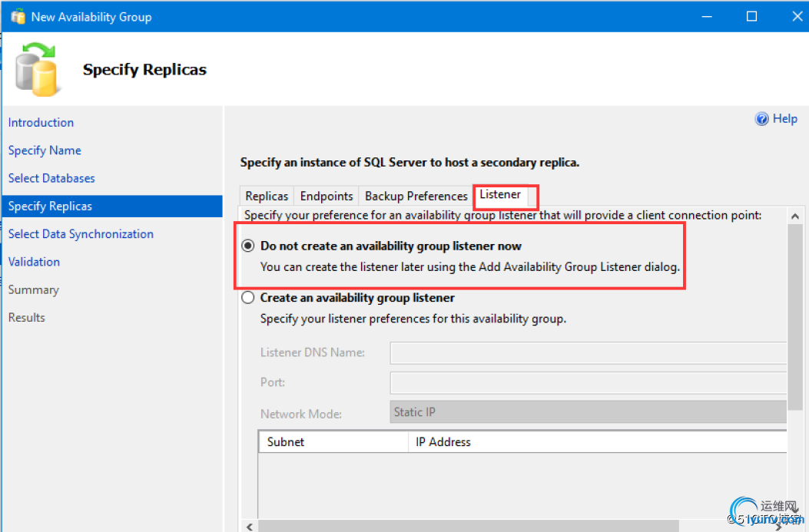
Task: Click the Subnet column header
Action: click(333, 442)
